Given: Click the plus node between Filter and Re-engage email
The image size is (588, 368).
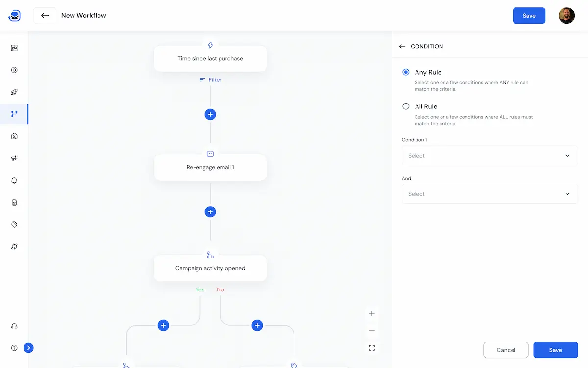Looking at the screenshot, I should click(210, 114).
